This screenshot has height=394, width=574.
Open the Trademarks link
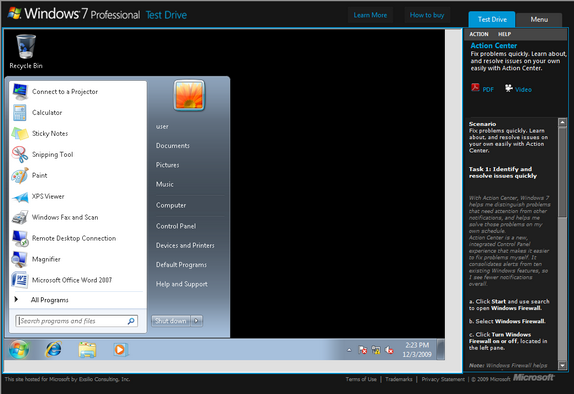pyautogui.click(x=399, y=379)
